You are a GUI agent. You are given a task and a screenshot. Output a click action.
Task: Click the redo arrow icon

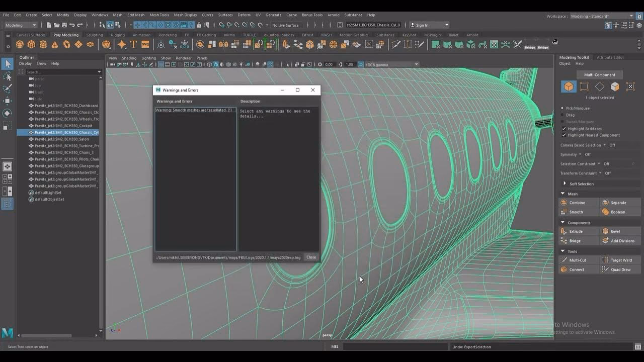[x=80, y=25]
